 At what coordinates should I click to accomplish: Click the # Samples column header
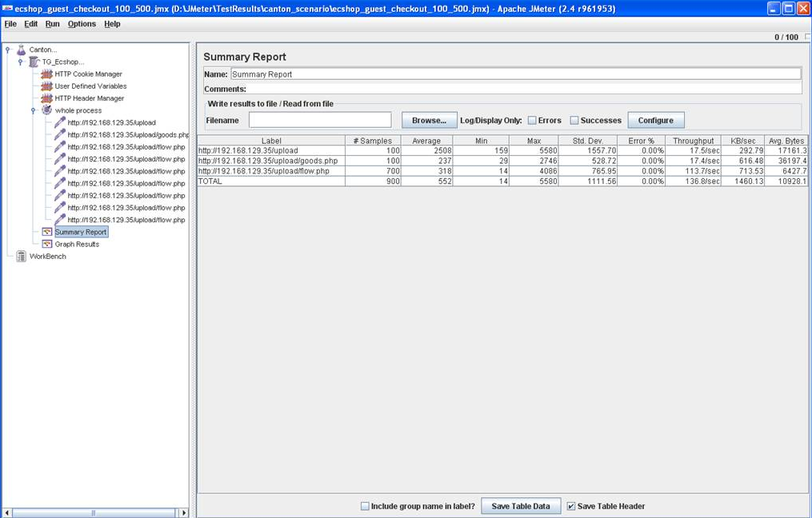point(373,141)
